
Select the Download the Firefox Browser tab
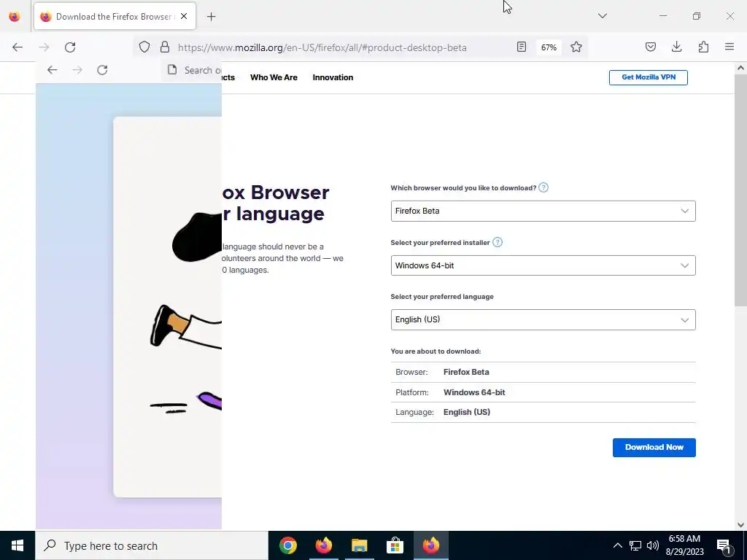(115, 16)
